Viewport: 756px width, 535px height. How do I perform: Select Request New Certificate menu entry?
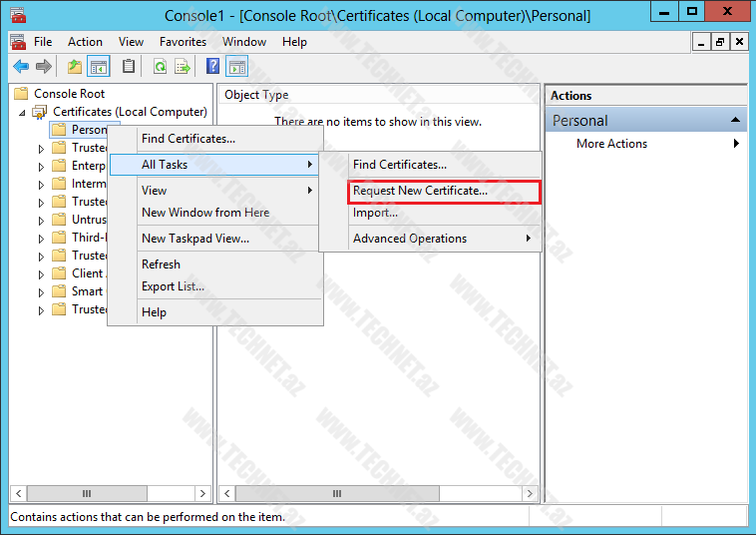coord(420,191)
